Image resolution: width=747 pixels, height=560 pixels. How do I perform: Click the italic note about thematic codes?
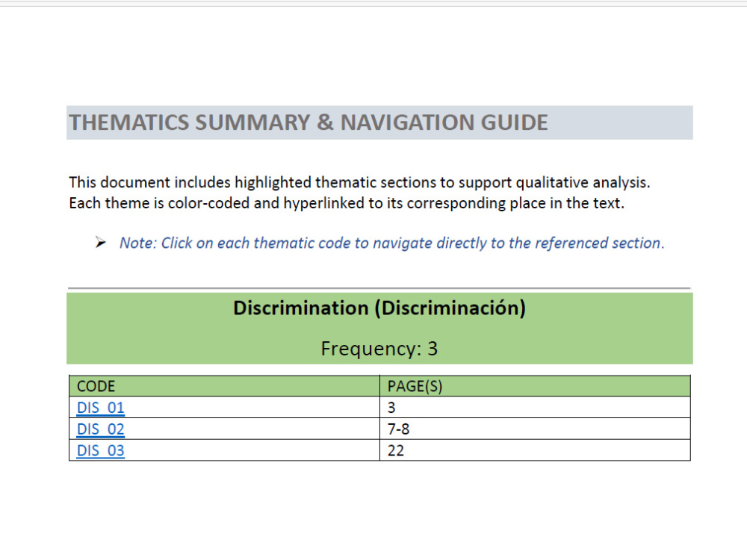[391, 243]
